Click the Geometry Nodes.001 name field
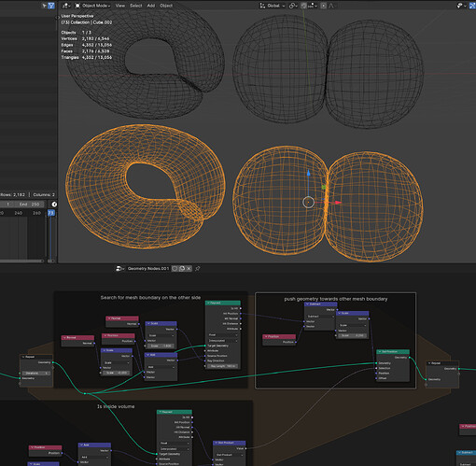Image resolution: width=476 pixels, height=466 pixels. click(148, 268)
